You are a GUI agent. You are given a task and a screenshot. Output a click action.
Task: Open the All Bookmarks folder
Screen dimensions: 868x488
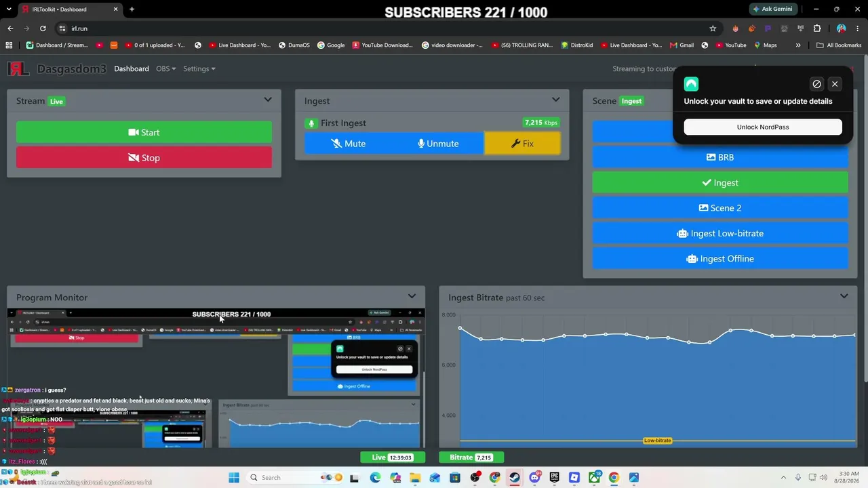click(x=839, y=45)
